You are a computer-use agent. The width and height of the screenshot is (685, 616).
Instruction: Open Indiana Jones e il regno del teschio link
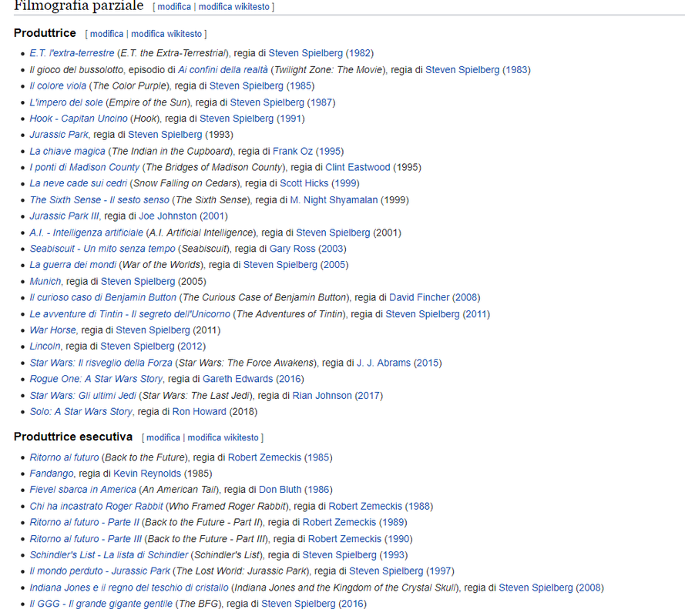tap(129, 588)
